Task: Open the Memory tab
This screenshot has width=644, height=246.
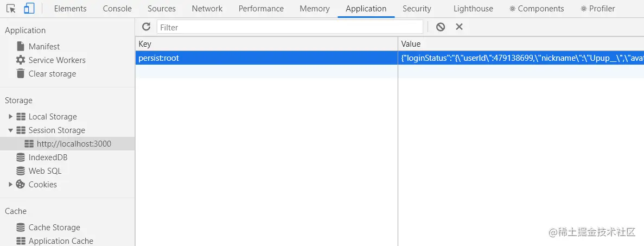Action: (x=315, y=9)
